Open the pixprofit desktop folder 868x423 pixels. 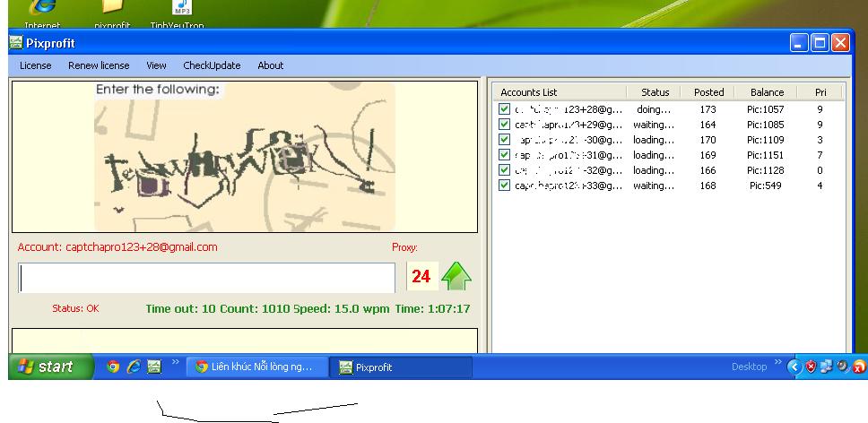[x=112, y=14]
